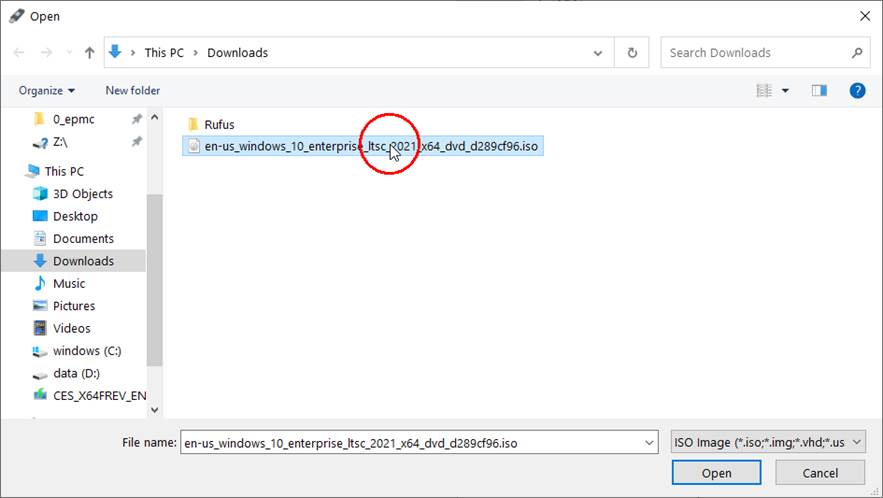Click the Refresh button in address bar
883x498 pixels.
[632, 53]
